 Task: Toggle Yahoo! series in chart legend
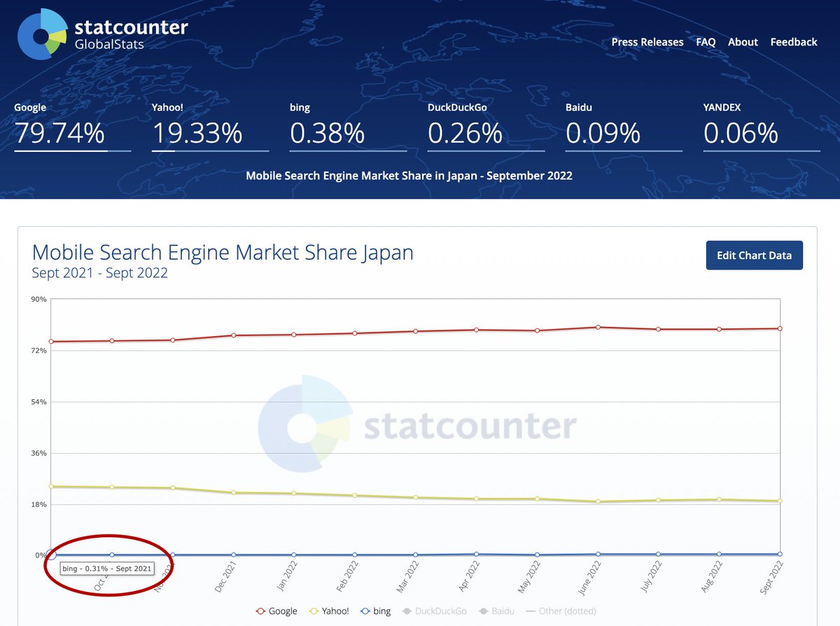pos(329,611)
